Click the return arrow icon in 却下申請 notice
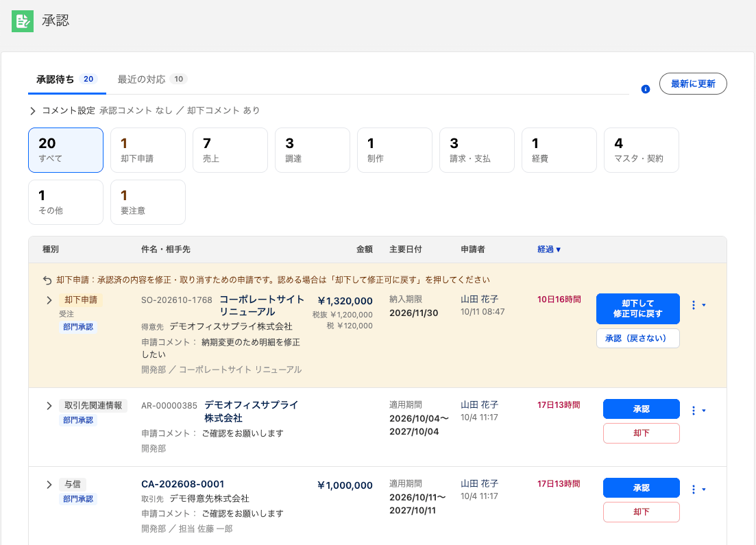 click(x=47, y=280)
